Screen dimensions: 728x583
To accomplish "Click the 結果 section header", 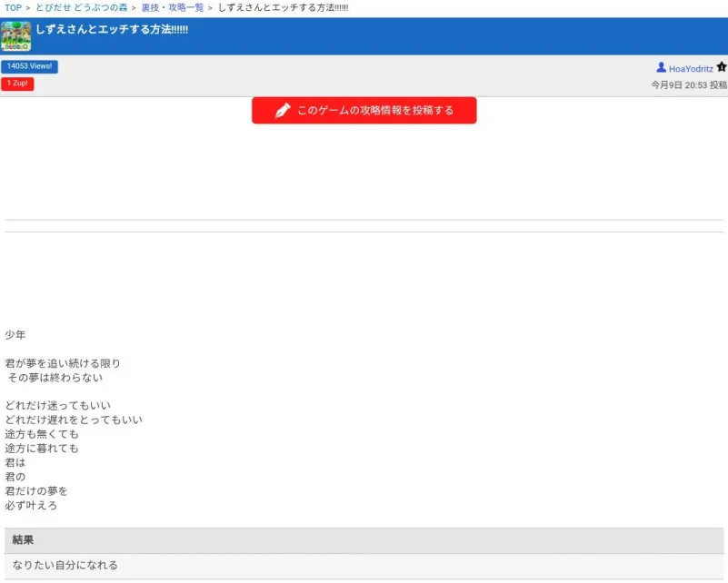I will coord(23,540).
